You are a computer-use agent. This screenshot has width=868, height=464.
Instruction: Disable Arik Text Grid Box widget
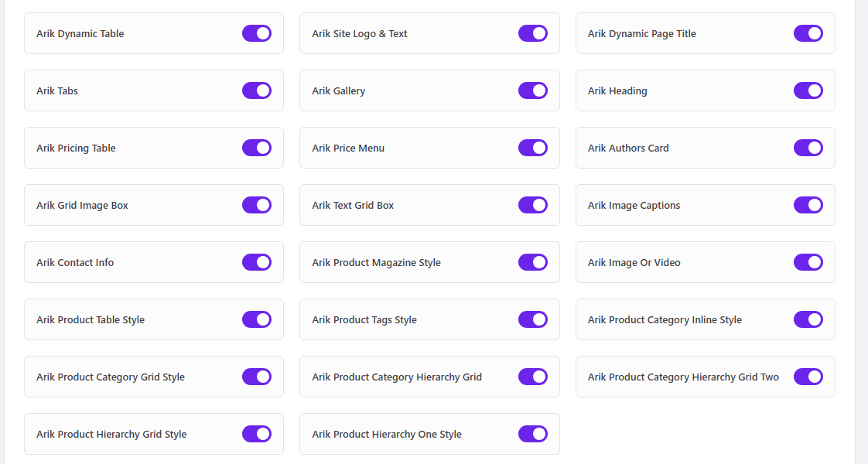tap(532, 205)
